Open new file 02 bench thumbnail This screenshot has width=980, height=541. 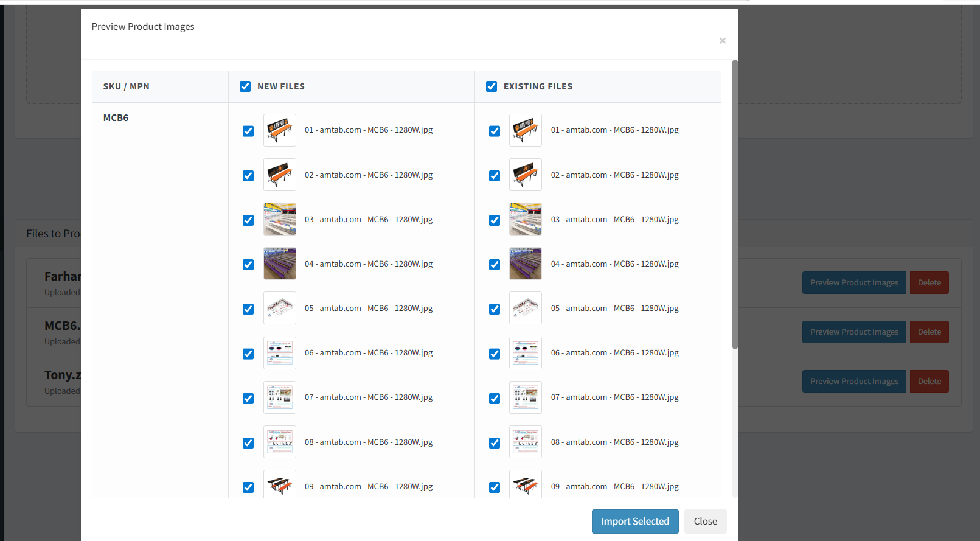click(x=280, y=175)
